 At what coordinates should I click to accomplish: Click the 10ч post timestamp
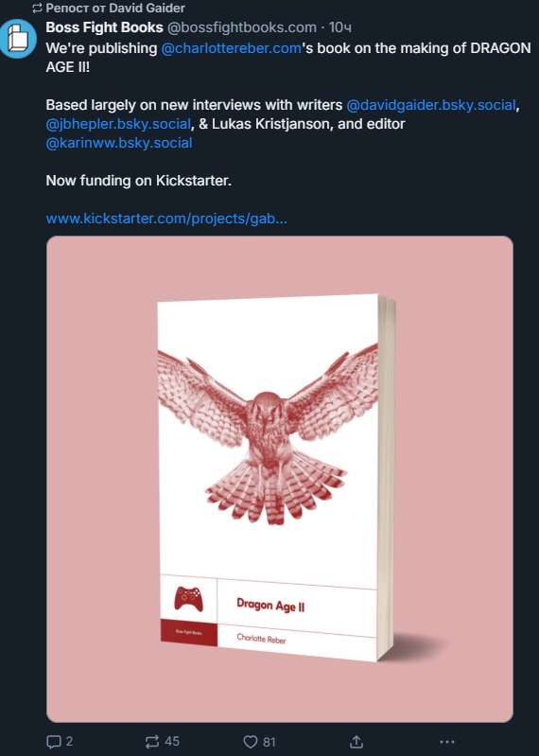[340, 27]
